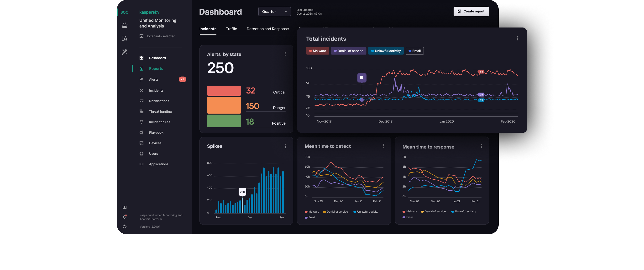
Task: Open the Total incidents three-dot menu
Action: [517, 38]
